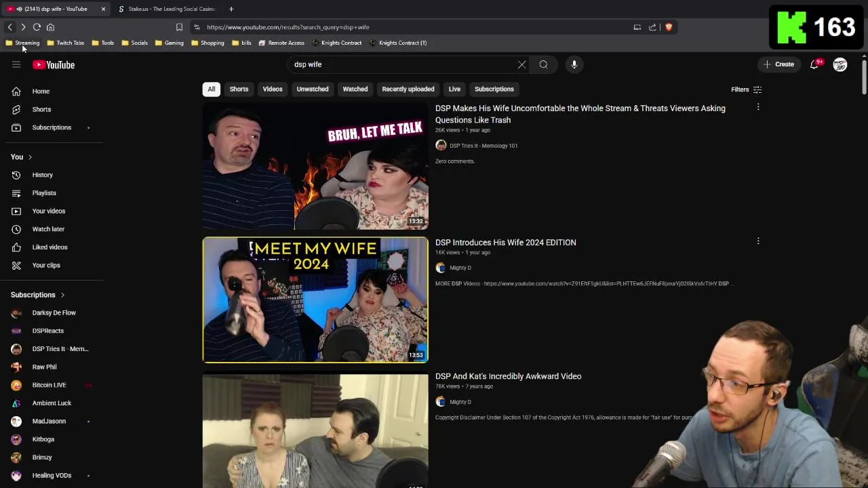
Task: Select the Subscriptions filter chip
Action: 494,89
